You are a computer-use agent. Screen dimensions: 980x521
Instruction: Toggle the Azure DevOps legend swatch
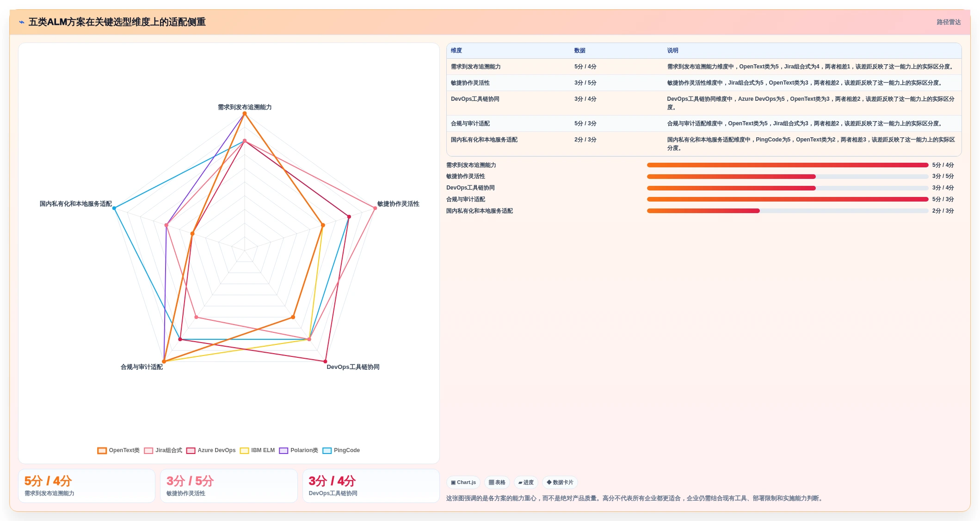click(191, 450)
